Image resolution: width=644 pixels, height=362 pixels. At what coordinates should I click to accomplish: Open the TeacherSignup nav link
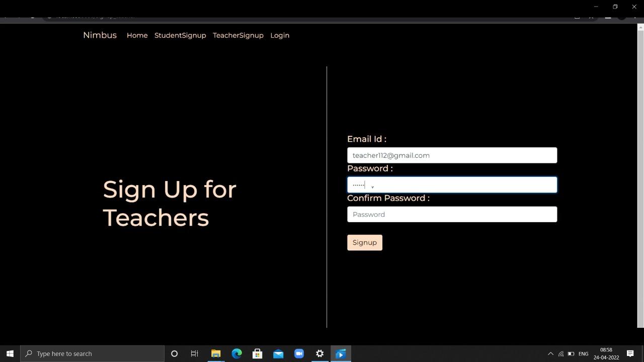238,35
